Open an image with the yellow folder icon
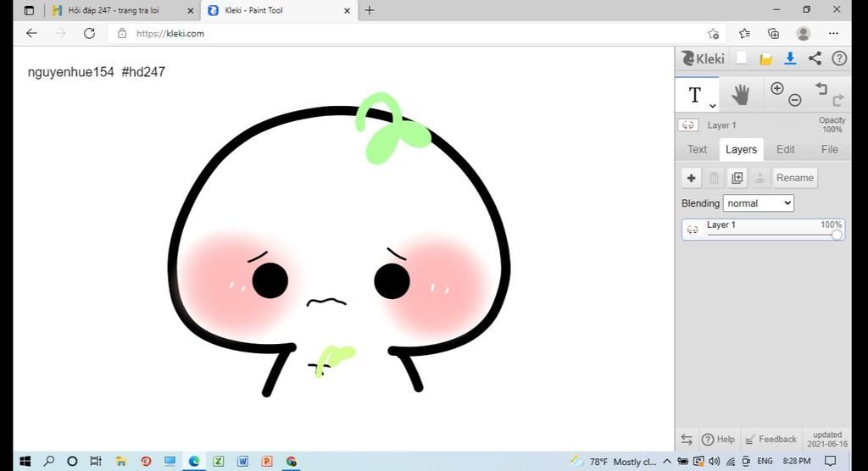 765,58
